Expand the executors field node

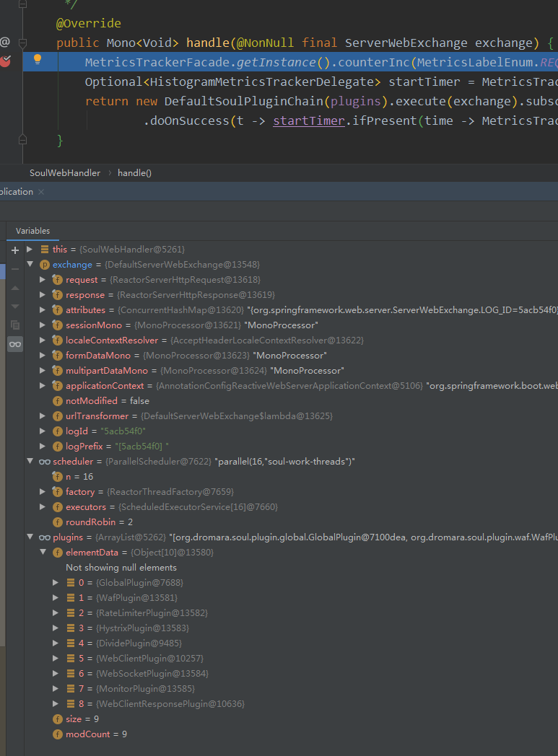(43, 506)
